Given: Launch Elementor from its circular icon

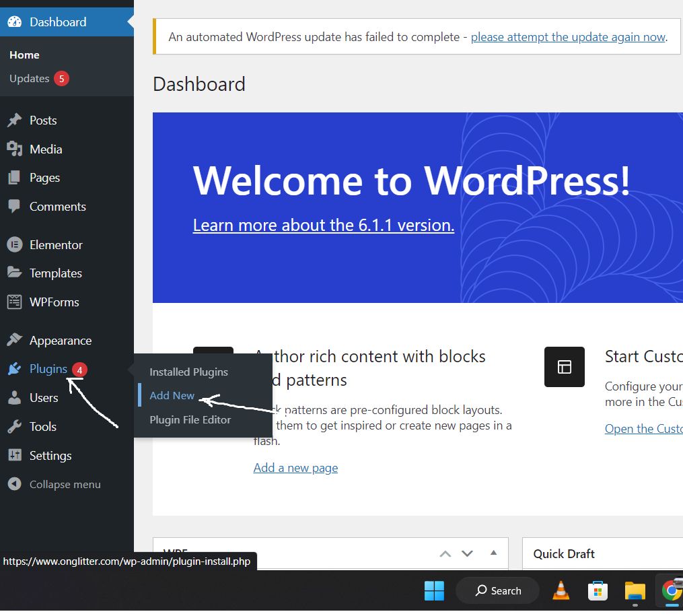Looking at the screenshot, I should click(x=14, y=245).
